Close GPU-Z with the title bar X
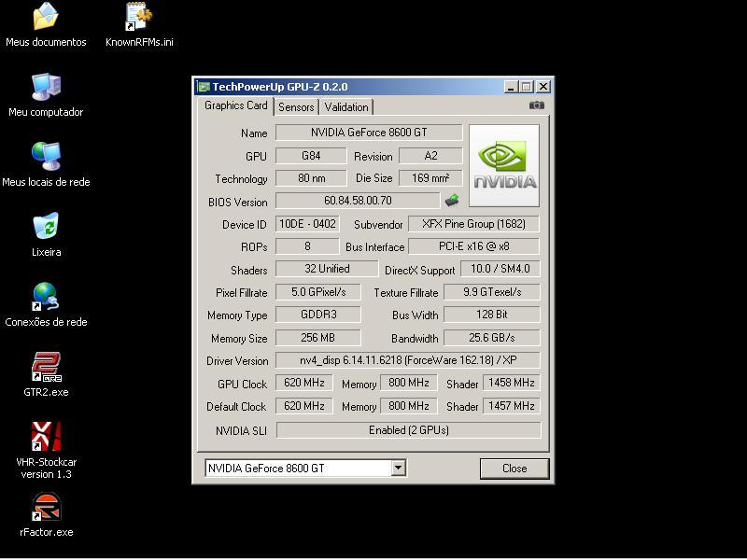The image size is (747, 560). pos(543,87)
